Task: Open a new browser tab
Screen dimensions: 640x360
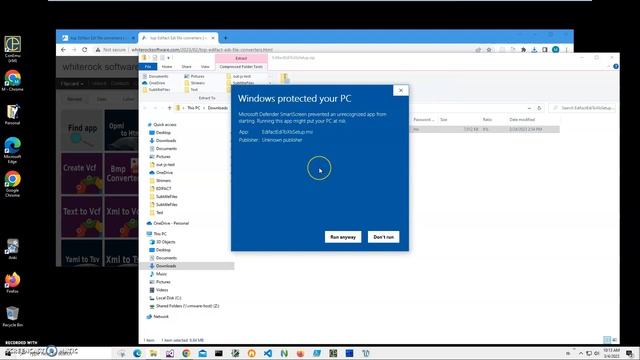Action: coord(225,38)
